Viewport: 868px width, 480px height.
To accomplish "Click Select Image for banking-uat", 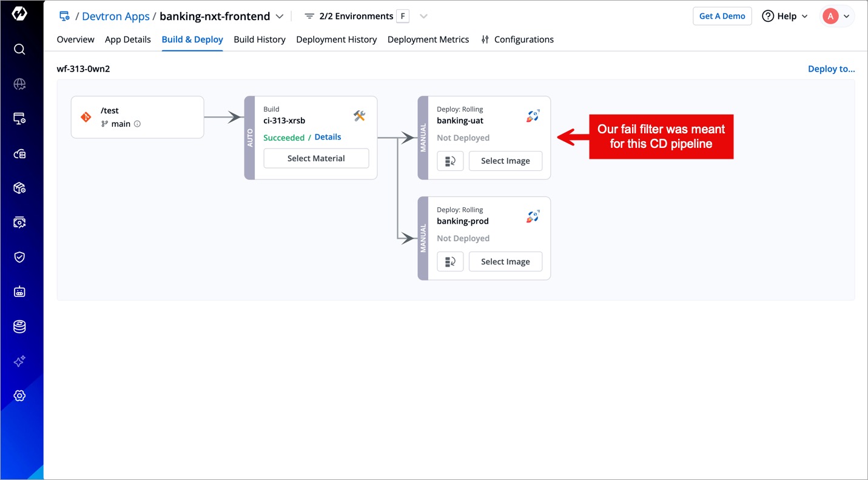I will pyautogui.click(x=505, y=161).
